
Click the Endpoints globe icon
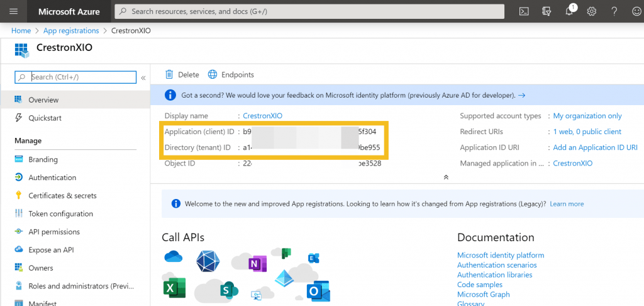(213, 74)
